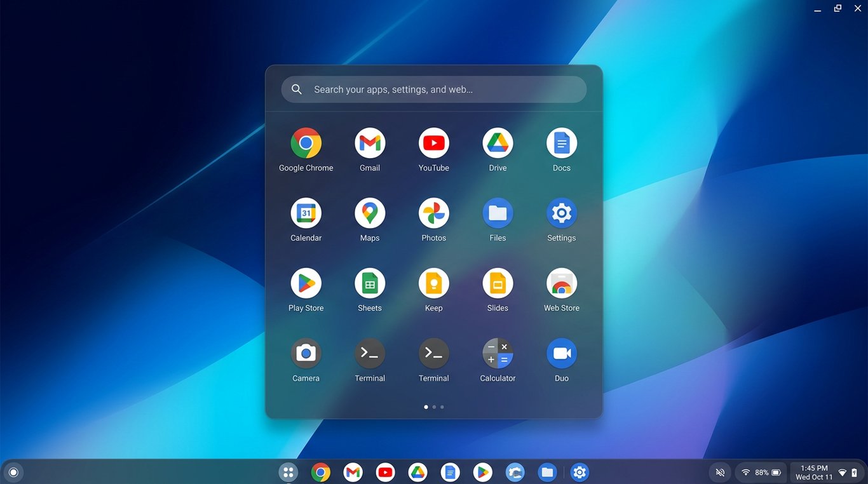Open quick settings via the clock area
868x484 pixels.
[x=814, y=472]
